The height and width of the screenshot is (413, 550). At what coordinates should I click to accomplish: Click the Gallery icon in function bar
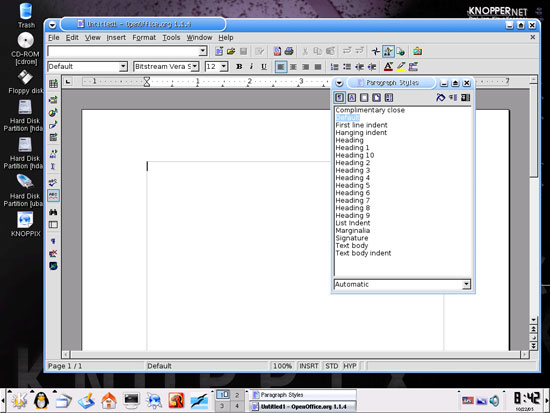417,52
